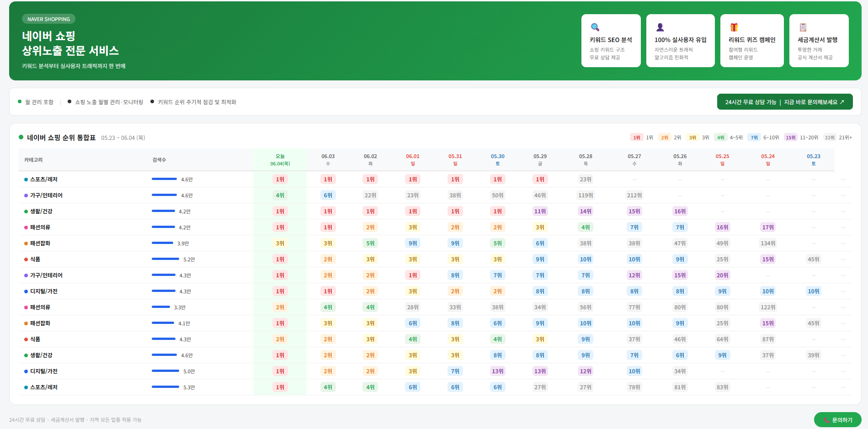The width and height of the screenshot is (868, 429).
Task: Click the 3.3만 search volume bar
Action: pyautogui.click(x=161, y=307)
